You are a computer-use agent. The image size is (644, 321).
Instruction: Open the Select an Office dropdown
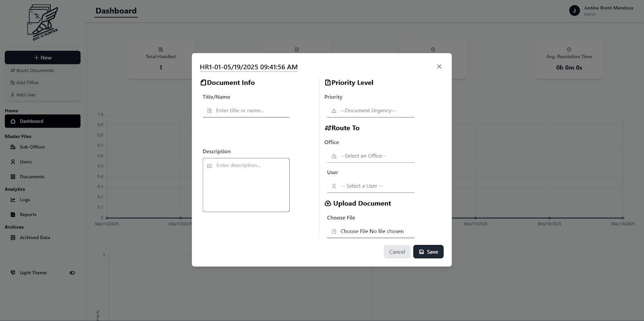(371, 156)
